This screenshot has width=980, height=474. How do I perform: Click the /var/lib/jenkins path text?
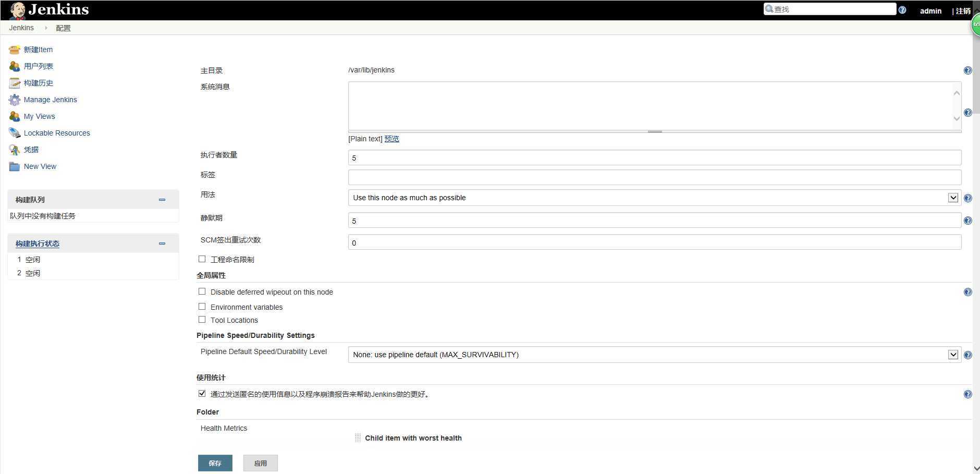pos(371,70)
